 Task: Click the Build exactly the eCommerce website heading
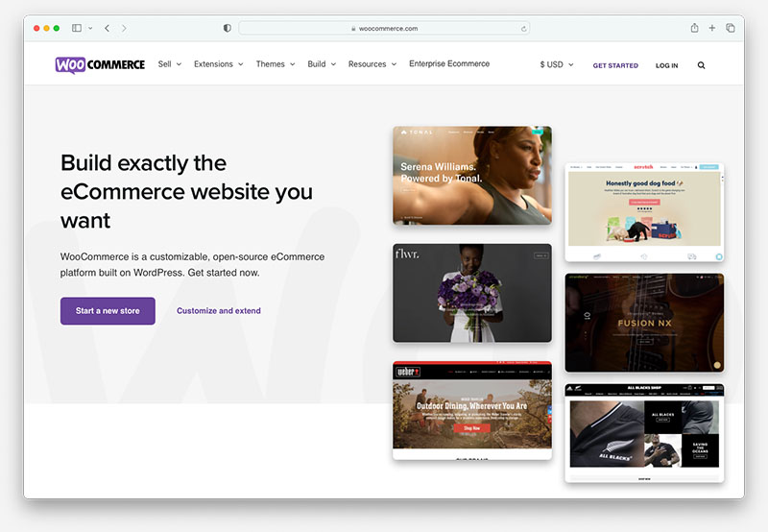tap(186, 191)
